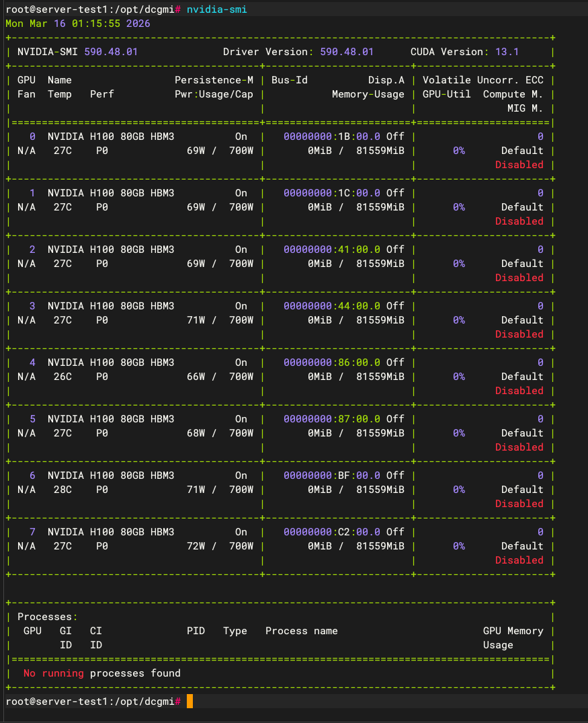Click the Process name header in the Processes table
The width and height of the screenshot is (588, 723).
[301, 631]
